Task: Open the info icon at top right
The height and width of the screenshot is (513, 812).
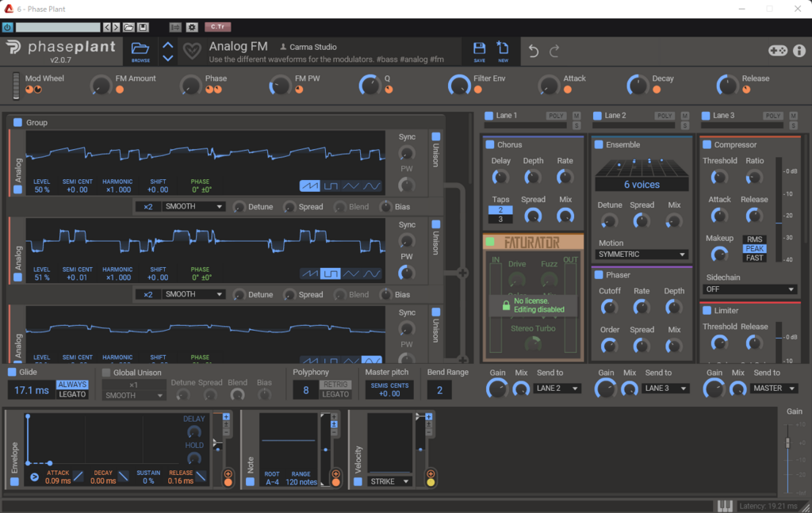Action: 799,50
